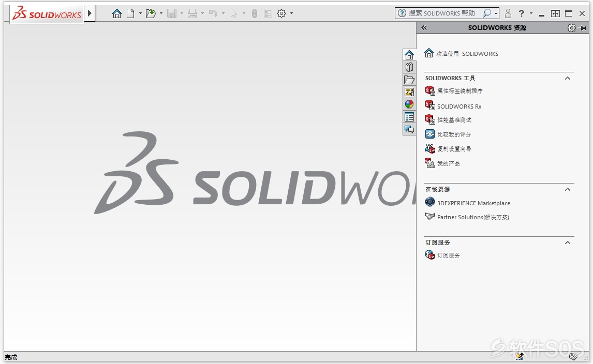This screenshot has width=593, height=364.
Task: Expand the Print dropdown arrow
Action: click(203, 13)
